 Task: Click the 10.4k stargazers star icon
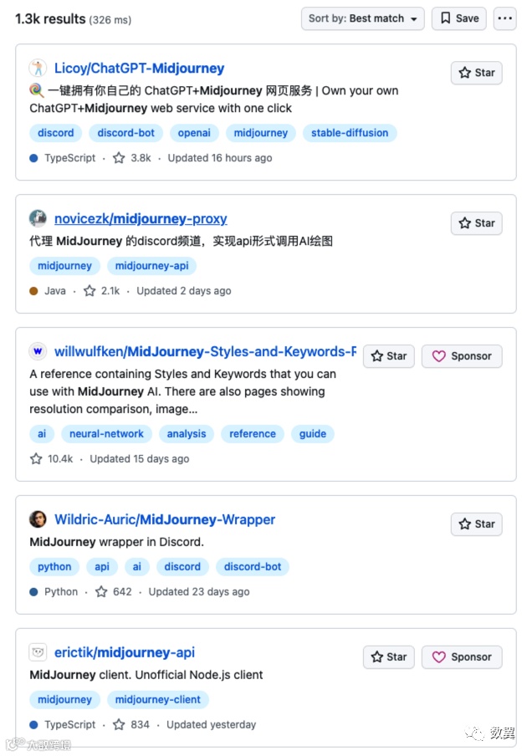tap(36, 459)
